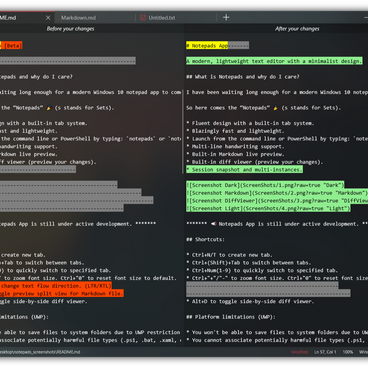The height and width of the screenshot is (368, 368).
Task: Click the green "A modern, lightweight text editor" line
Action: point(274,61)
